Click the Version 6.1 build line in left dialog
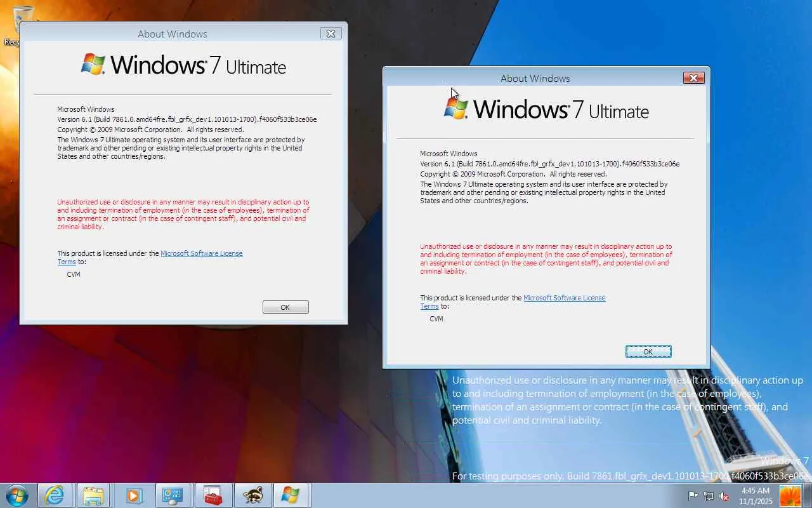Screen dimensions: 812x508 click(x=187, y=119)
